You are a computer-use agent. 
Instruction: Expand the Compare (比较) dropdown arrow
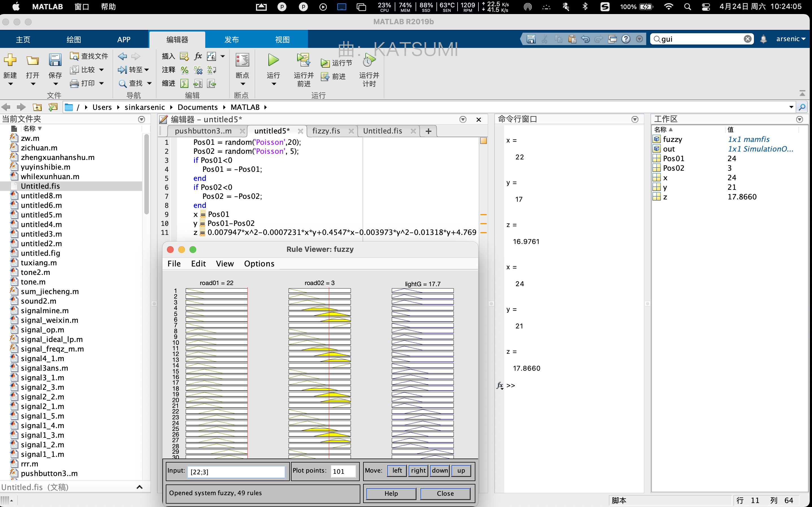[101, 70]
